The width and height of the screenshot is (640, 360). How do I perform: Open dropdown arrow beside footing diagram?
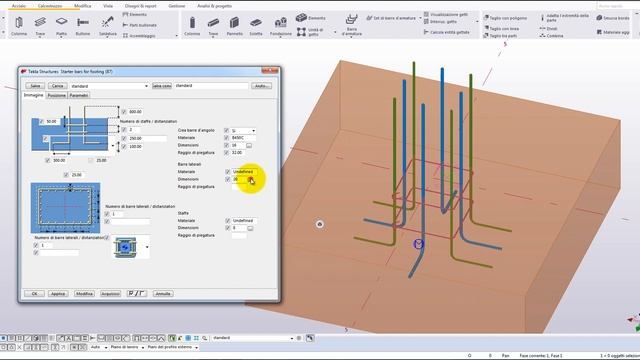pyautogui.click(x=113, y=146)
